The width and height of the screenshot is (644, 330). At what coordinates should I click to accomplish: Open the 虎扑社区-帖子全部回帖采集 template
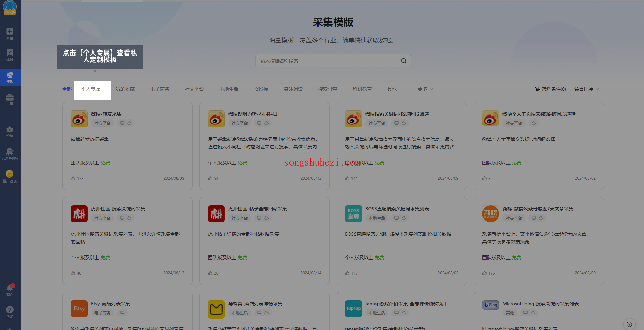point(257,209)
